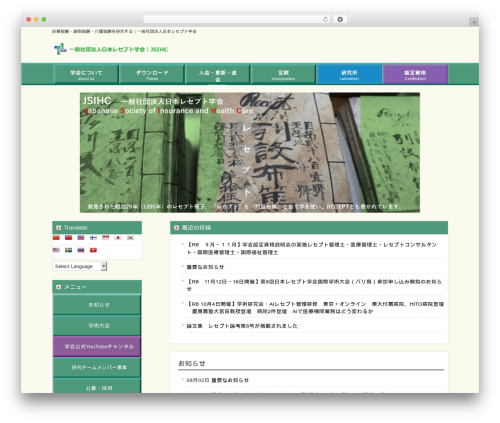This screenshot has width=500, height=423.
Task: Select the Vietnam flag translation
Action: pyautogui.click(x=93, y=250)
